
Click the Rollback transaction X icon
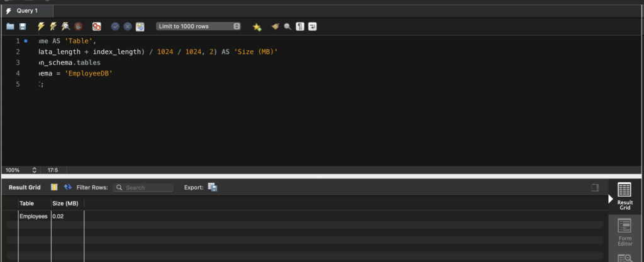tap(128, 26)
